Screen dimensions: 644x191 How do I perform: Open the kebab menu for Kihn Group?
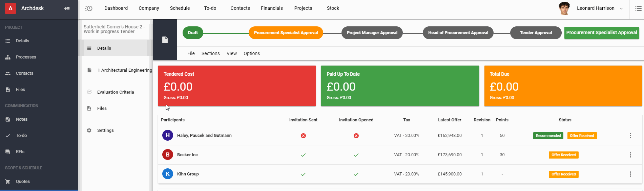pos(630,174)
